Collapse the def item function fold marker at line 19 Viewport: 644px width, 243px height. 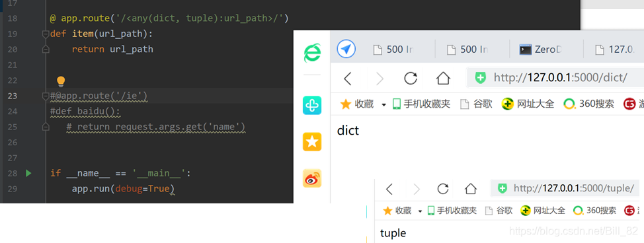click(x=46, y=34)
